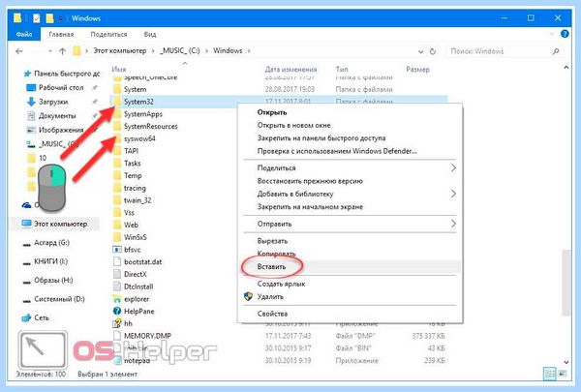The width and height of the screenshot is (581, 392).
Task: Select the Temp folder icon
Action: 117,175
